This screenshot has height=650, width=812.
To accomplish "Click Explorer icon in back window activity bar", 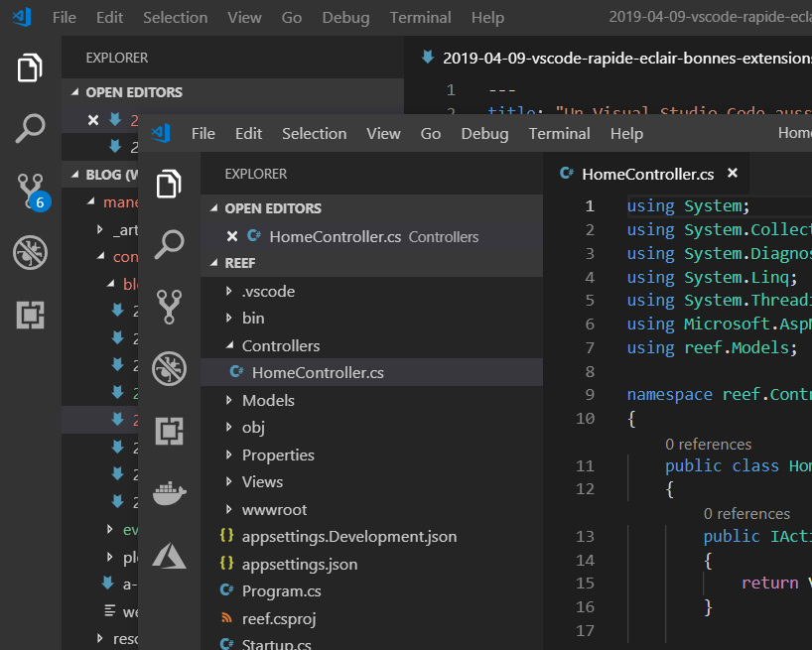I will click(x=30, y=67).
